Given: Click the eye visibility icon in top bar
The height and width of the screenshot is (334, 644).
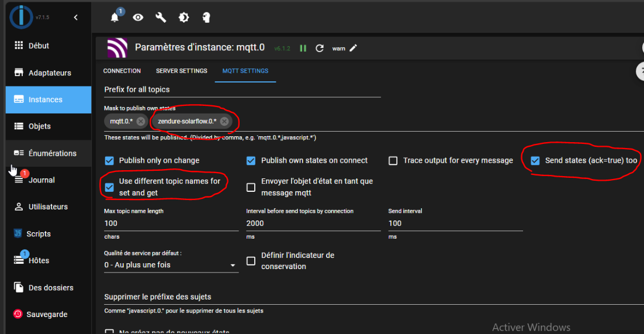Looking at the screenshot, I should 138,18.
